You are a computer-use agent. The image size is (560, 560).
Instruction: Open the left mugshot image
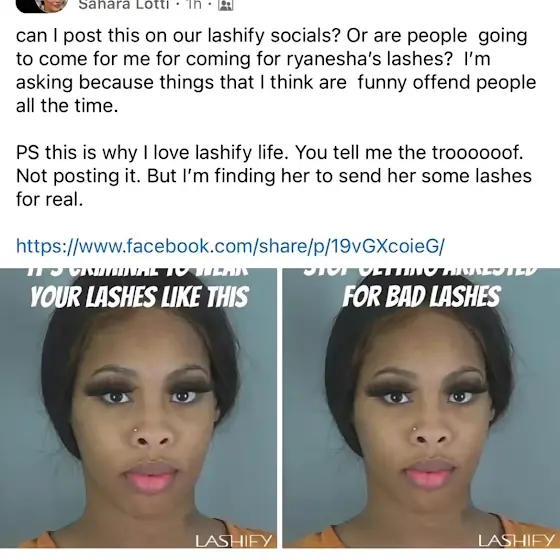click(138, 408)
